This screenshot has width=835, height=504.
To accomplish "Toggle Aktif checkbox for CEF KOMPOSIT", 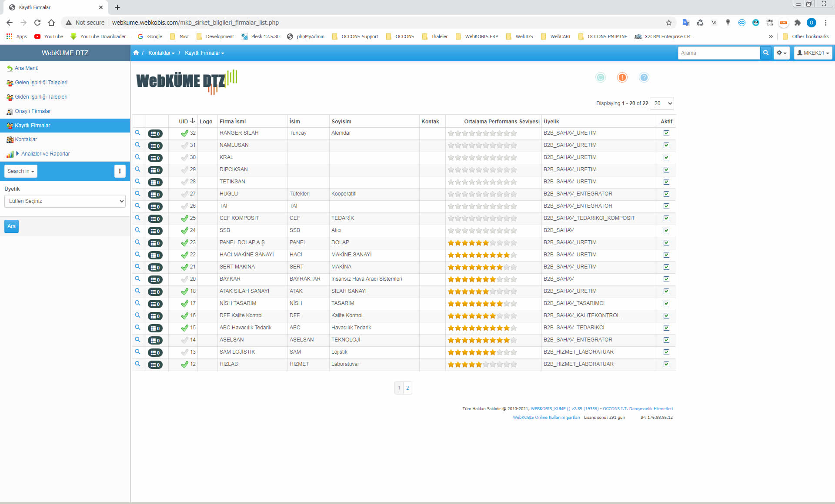I will [666, 219].
